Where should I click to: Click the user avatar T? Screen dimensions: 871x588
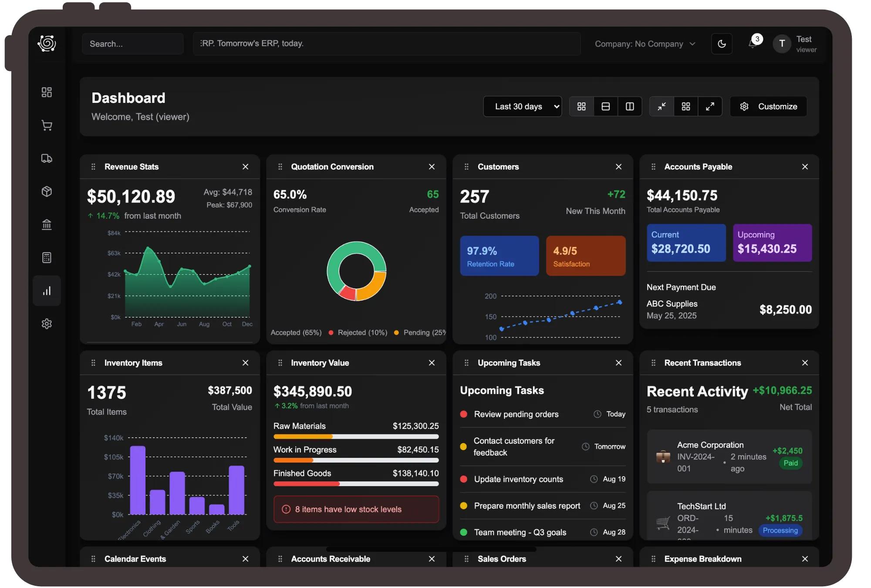pyautogui.click(x=782, y=44)
